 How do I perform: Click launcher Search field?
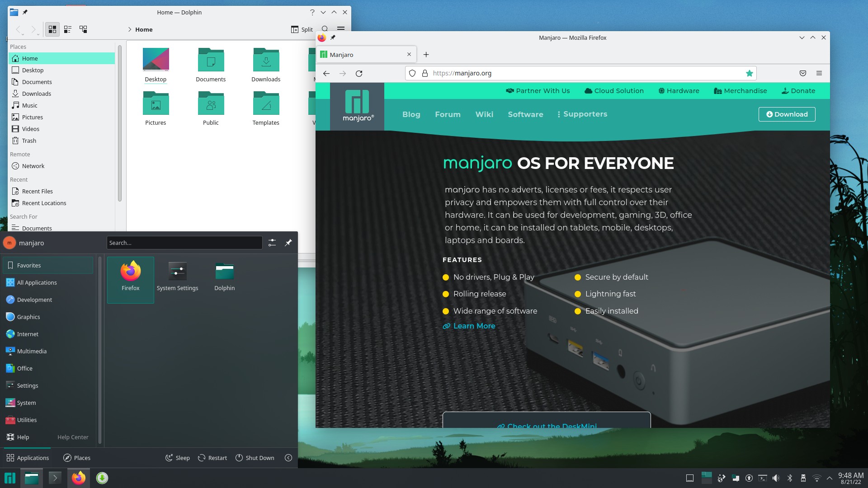tap(184, 243)
